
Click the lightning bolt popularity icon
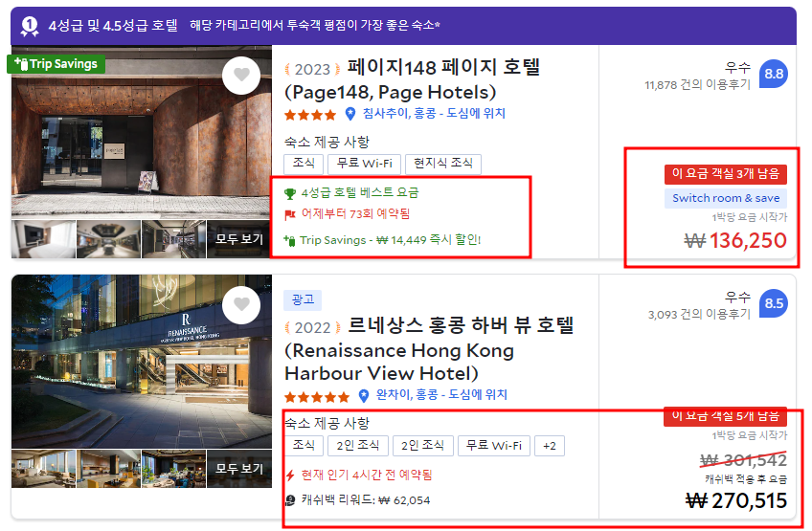pos(290,476)
